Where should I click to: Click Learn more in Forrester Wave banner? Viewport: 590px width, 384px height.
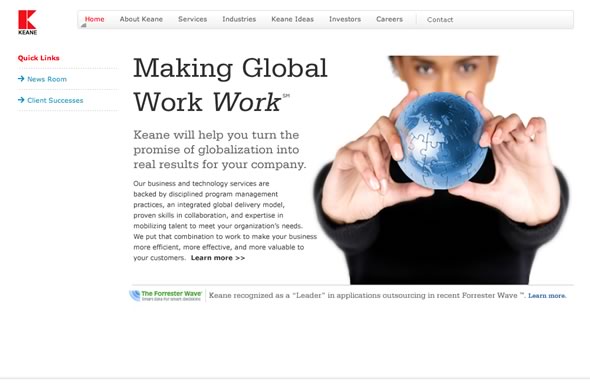point(547,296)
